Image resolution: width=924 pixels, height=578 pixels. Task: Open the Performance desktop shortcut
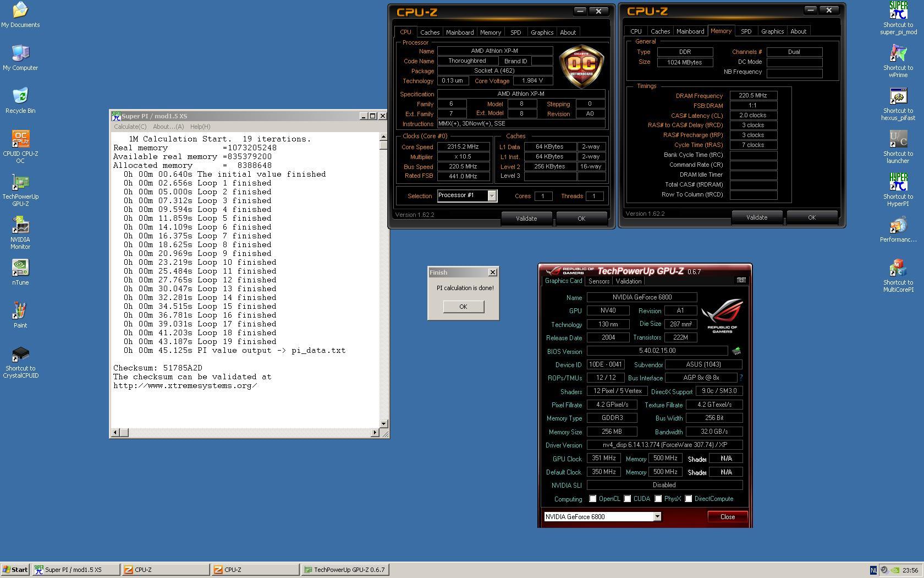[898, 229]
